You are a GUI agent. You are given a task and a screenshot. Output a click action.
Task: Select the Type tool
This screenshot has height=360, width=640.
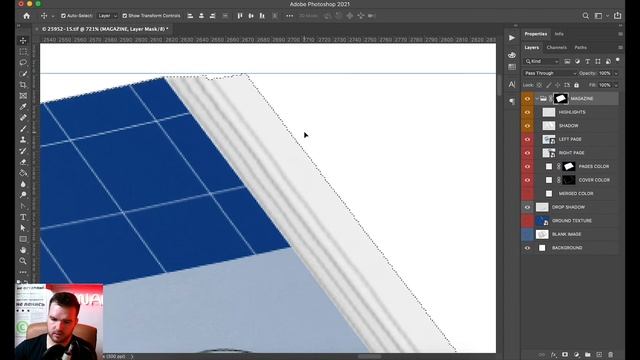[x=23, y=217]
